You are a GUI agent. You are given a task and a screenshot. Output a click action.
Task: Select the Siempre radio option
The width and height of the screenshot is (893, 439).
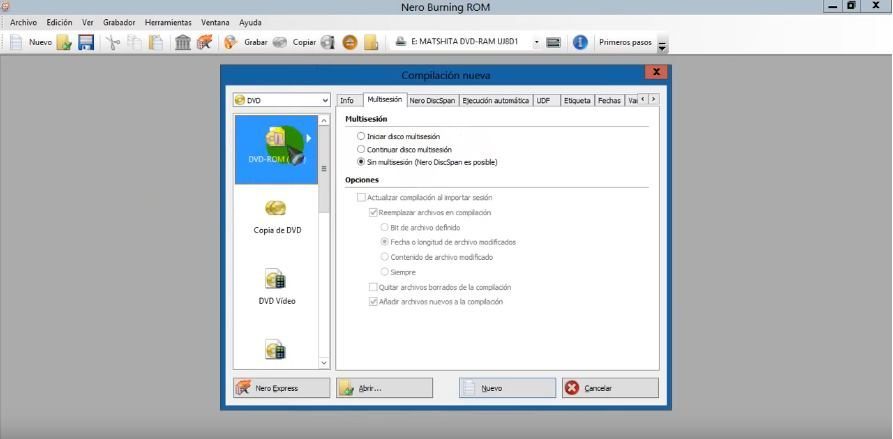tap(385, 272)
